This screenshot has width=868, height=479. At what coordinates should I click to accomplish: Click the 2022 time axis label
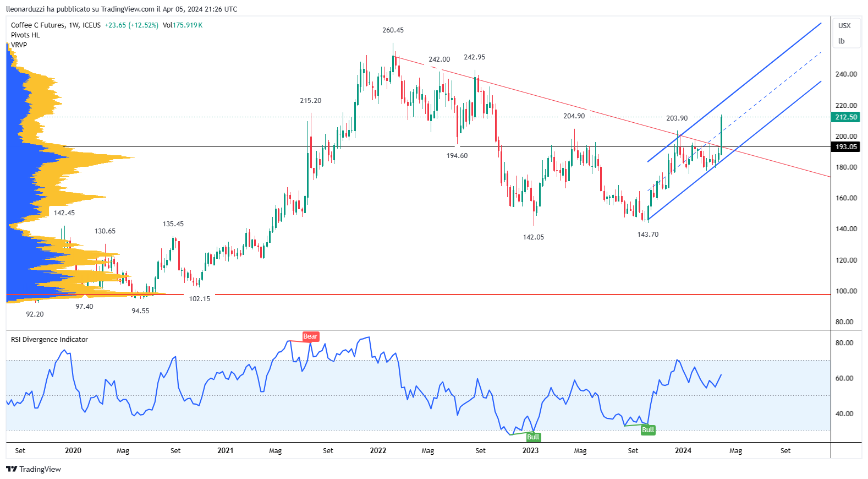click(x=378, y=451)
